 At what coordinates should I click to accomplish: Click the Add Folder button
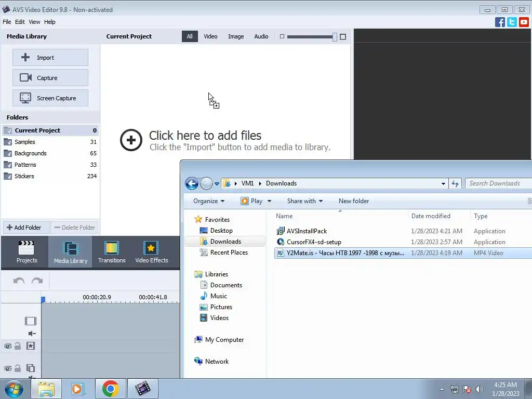pyautogui.click(x=27, y=228)
